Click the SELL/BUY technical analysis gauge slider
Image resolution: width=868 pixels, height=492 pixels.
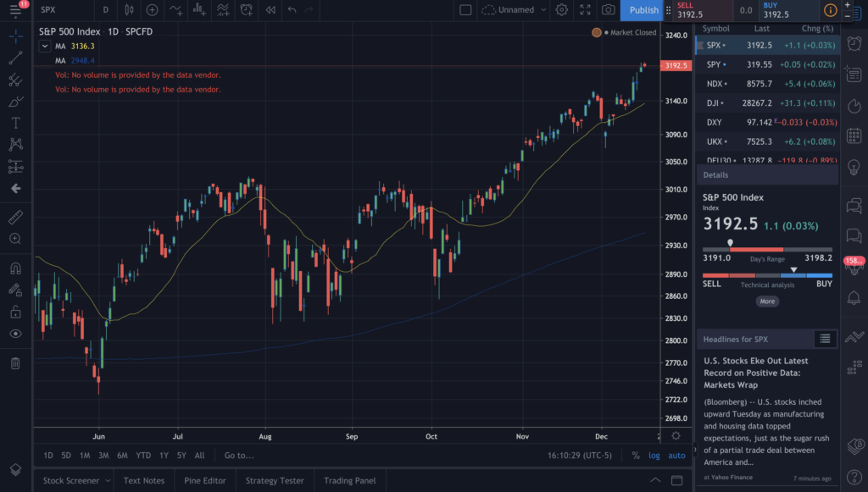pyautogui.click(x=793, y=270)
